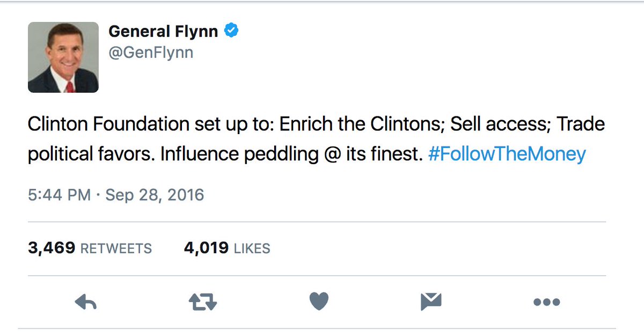Open the General Flynn profile photo
This screenshot has height=332, width=644.
(63, 57)
